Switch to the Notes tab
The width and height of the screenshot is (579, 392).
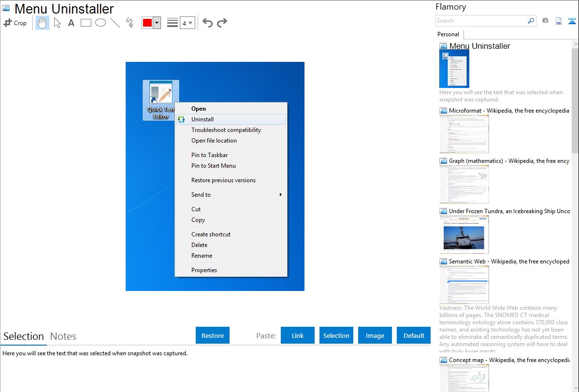coord(63,336)
